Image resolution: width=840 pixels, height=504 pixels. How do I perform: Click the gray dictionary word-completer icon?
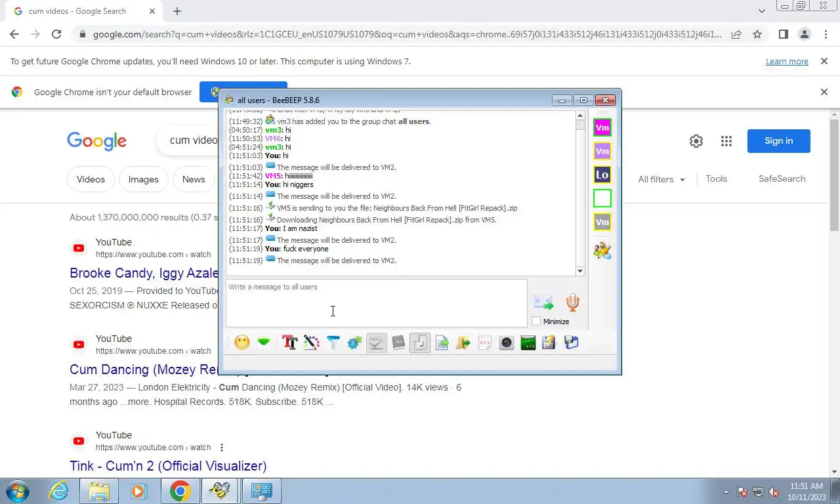point(398,343)
